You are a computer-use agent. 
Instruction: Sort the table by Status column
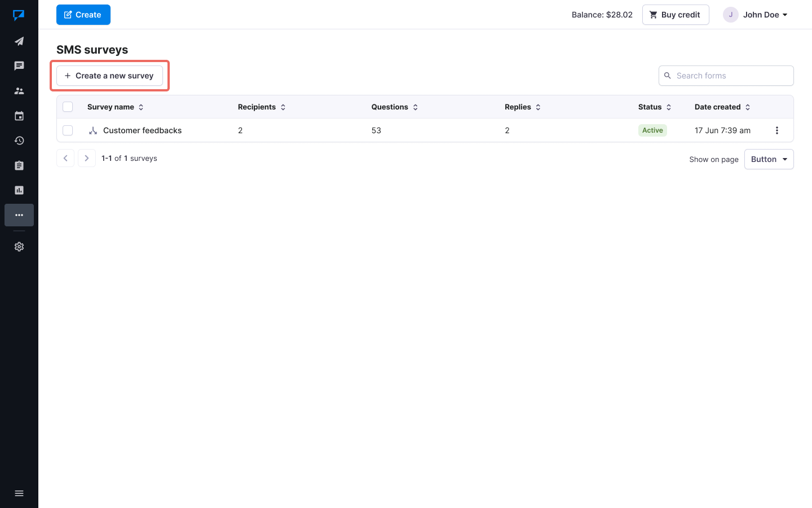[669, 107]
